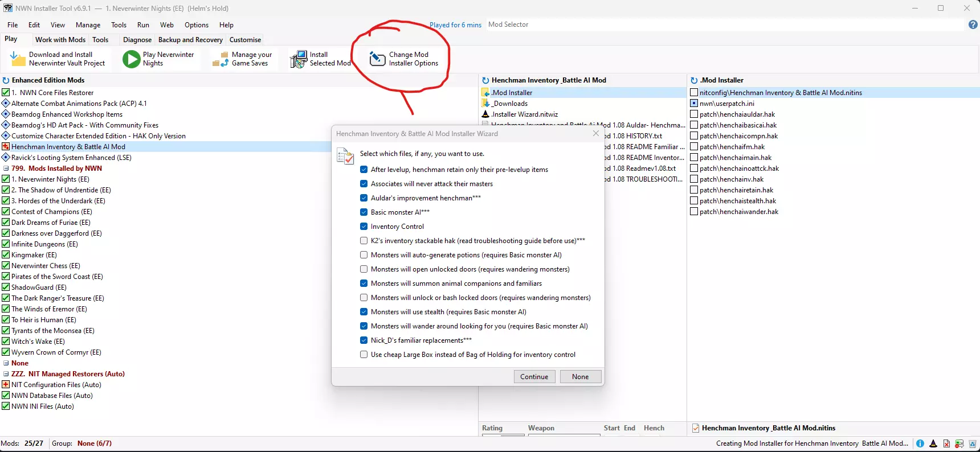Screen dimensions: 980x452
Task: Collapse the 799. Mods Installed by NWN group
Action: (x=6, y=169)
